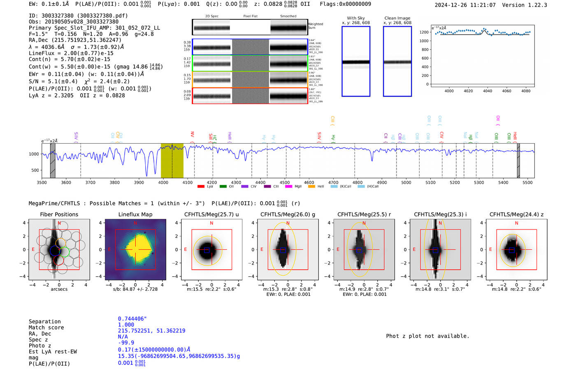Click the red SiIV marker near 4640

319,137
